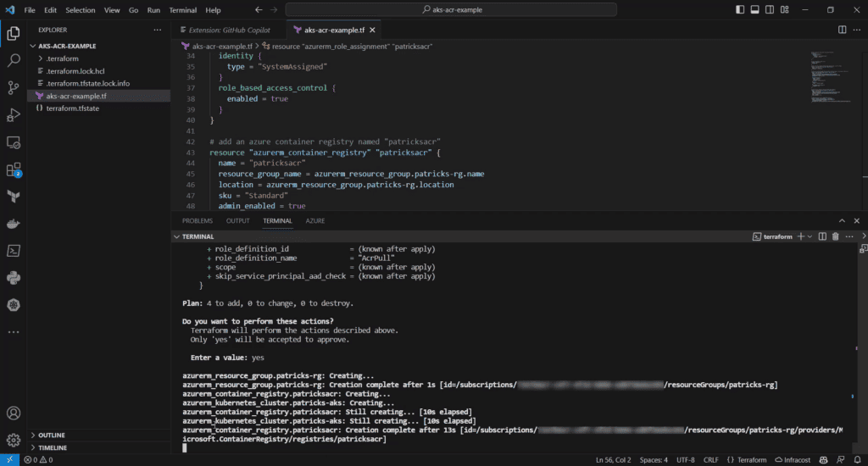Viewport: 868px width, 466px height.
Task: Open the Terminal menu in menu bar
Action: click(182, 10)
